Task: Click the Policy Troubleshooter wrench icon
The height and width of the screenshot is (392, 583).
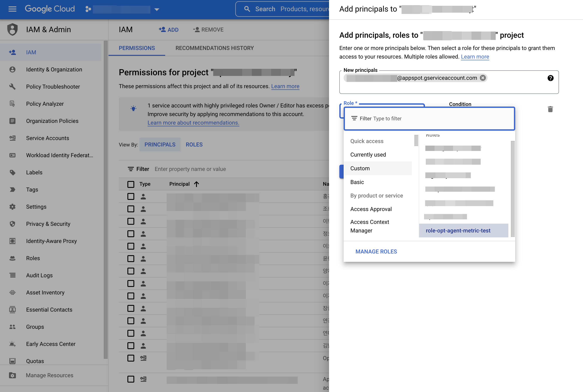Action: [12, 86]
